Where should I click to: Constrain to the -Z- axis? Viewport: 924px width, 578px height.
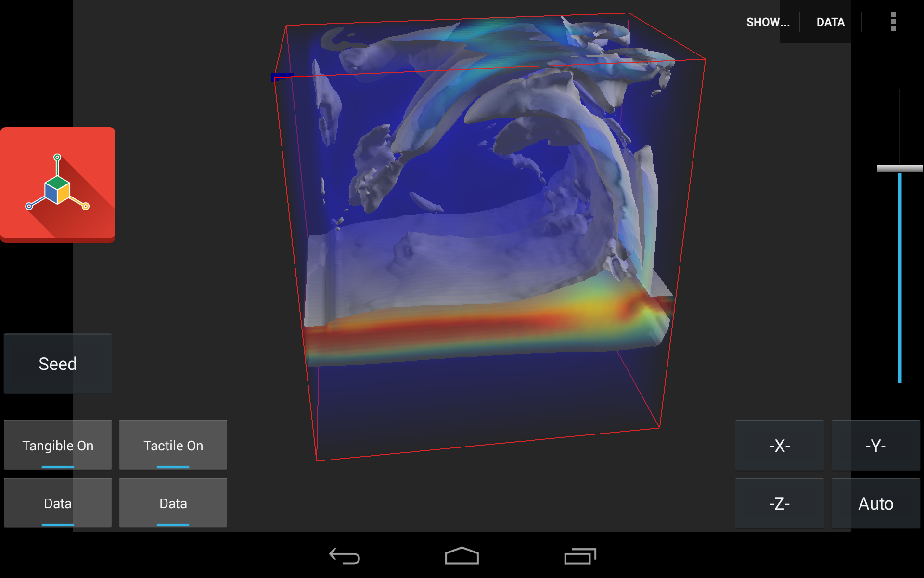tap(779, 503)
